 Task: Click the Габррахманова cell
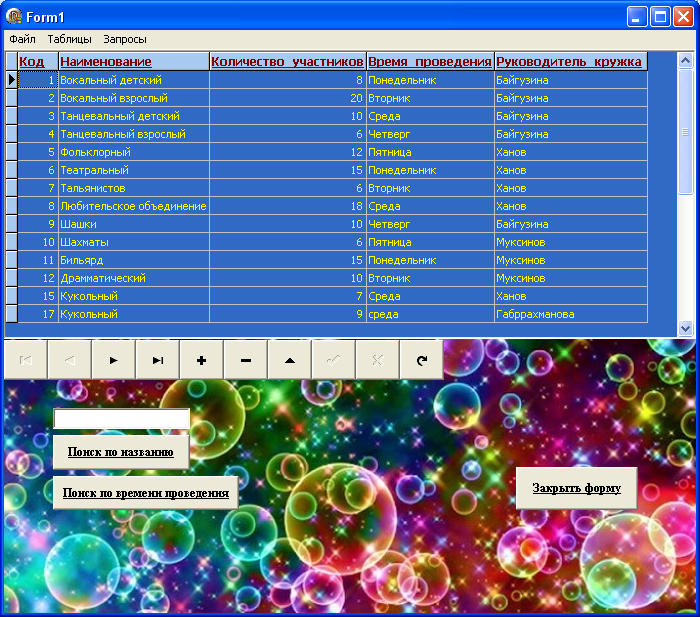pyautogui.click(x=571, y=314)
